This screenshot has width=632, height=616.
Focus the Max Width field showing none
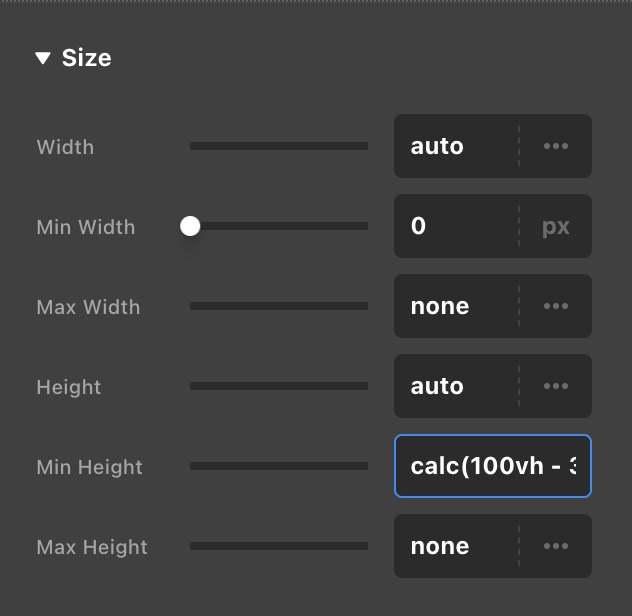[455, 306]
